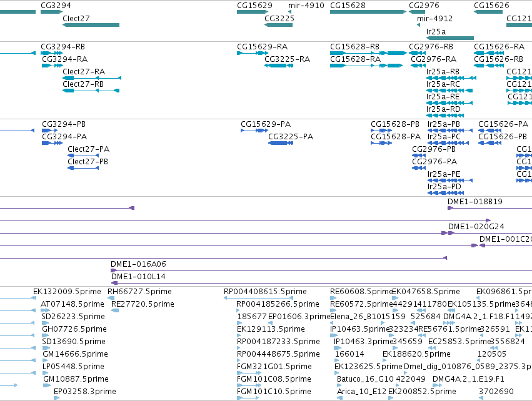Click EST AT07148.5prime
Image resolution: width=532 pixels, height=401 pixels.
[x=73, y=304]
